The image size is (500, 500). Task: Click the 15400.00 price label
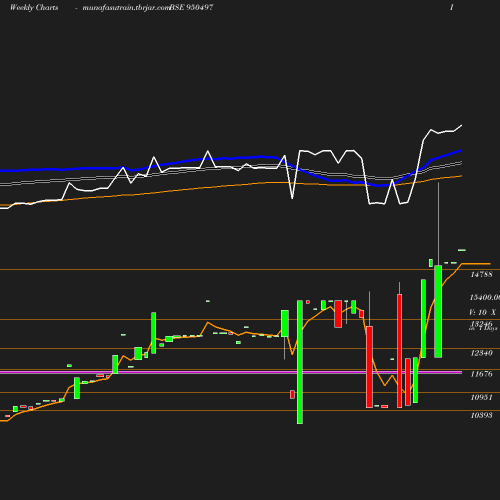(485, 297)
